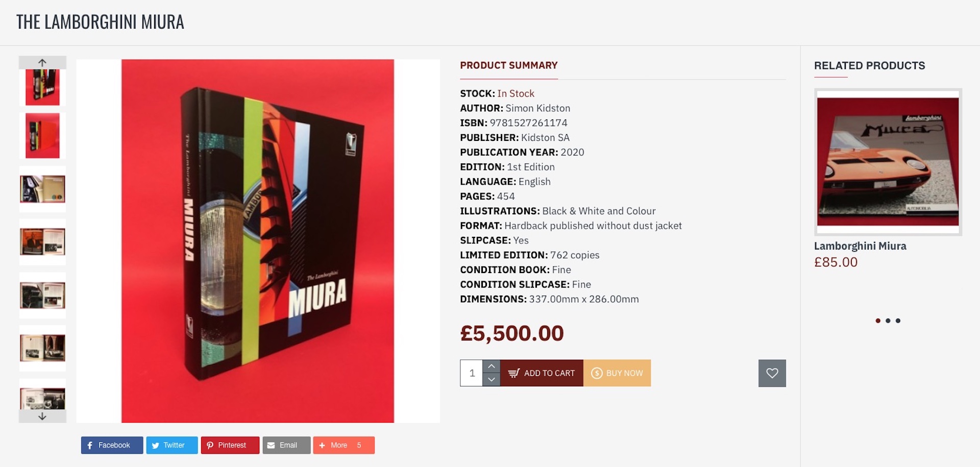Decrease quantity with down arrow

[x=491, y=380]
